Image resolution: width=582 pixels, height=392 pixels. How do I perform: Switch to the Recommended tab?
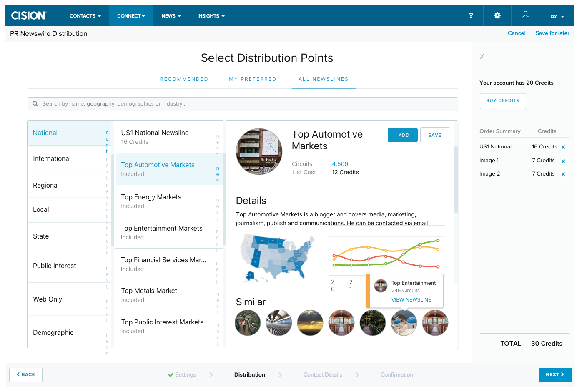point(184,79)
